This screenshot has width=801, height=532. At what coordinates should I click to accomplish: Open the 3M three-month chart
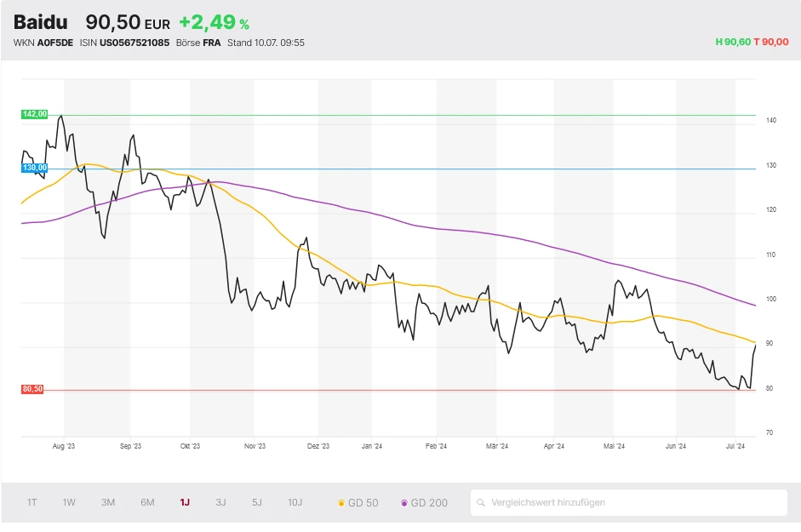(x=107, y=503)
